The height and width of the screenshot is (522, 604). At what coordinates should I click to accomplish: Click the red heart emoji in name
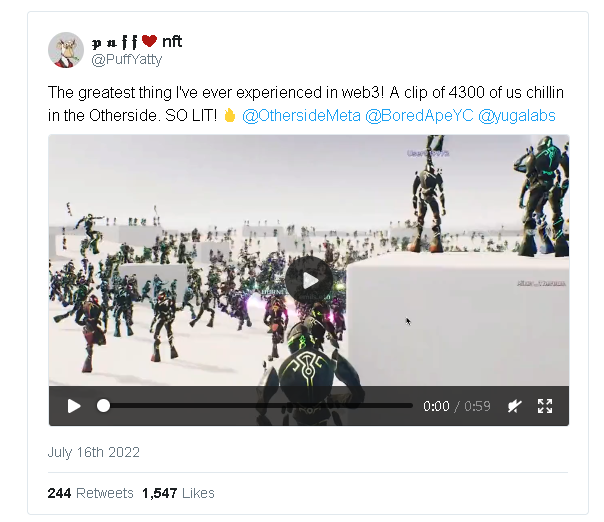tap(149, 40)
